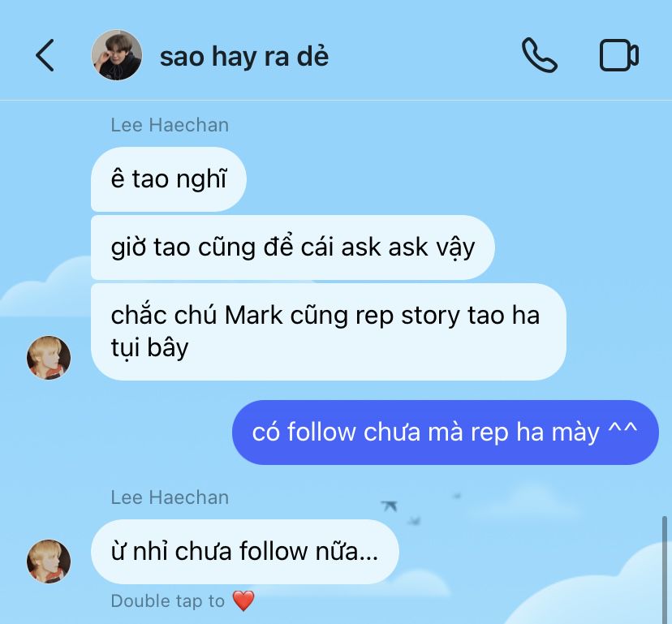
Task: Click the second 'Lee Haechan' sender name
Action: point(170,497)
